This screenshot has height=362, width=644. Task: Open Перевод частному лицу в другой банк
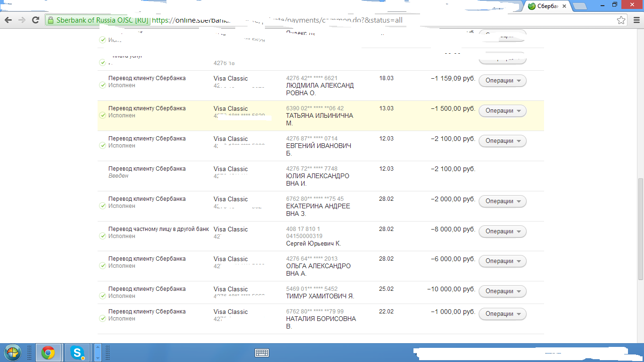click(158, 229)
